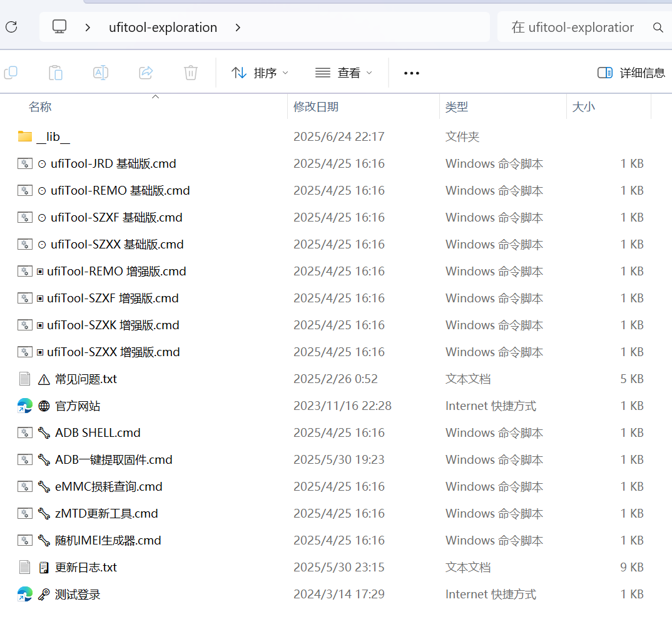Click the text document icon of 常见问题.txt

point(25,379)
